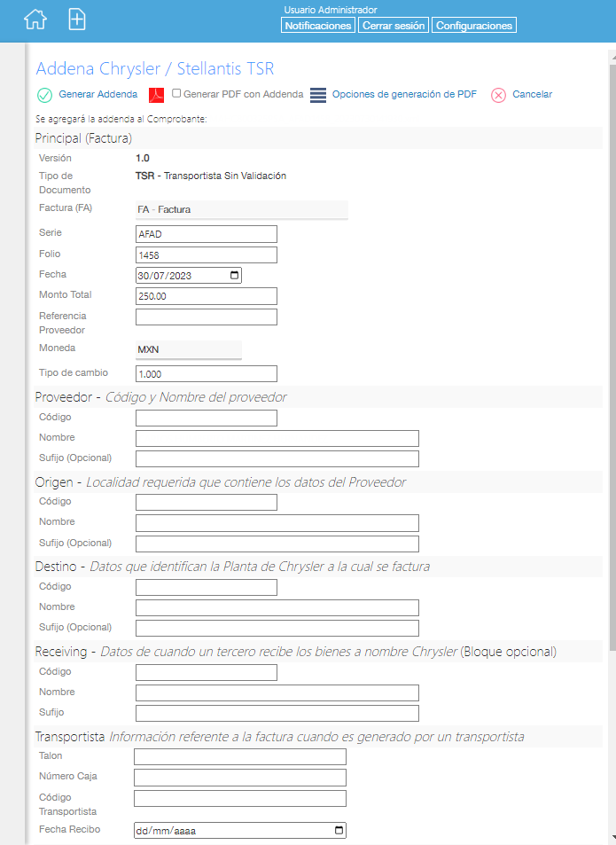Go to home via house icon
Image resolution: width=616 pixels, height=845 pixels.
tap(35, 20)
